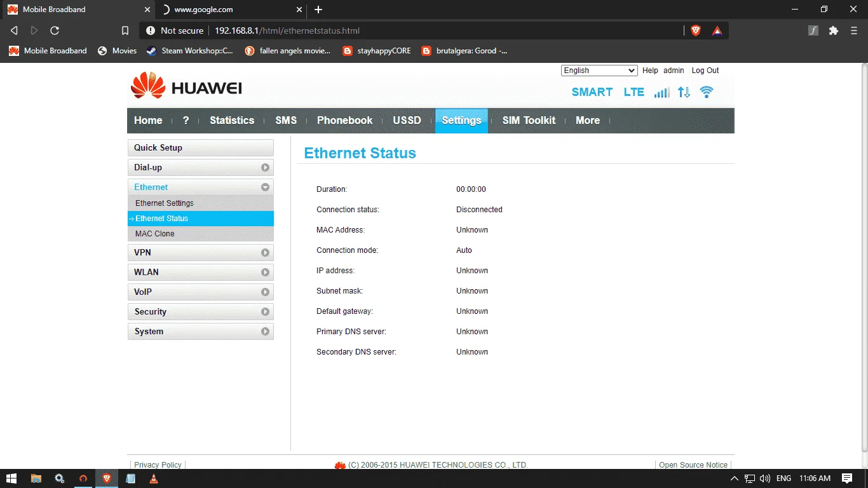Viewport: 868px width, 488px height.
Task: Click the Brave Rewards triangle icon
Action: (x=717, y=30)
